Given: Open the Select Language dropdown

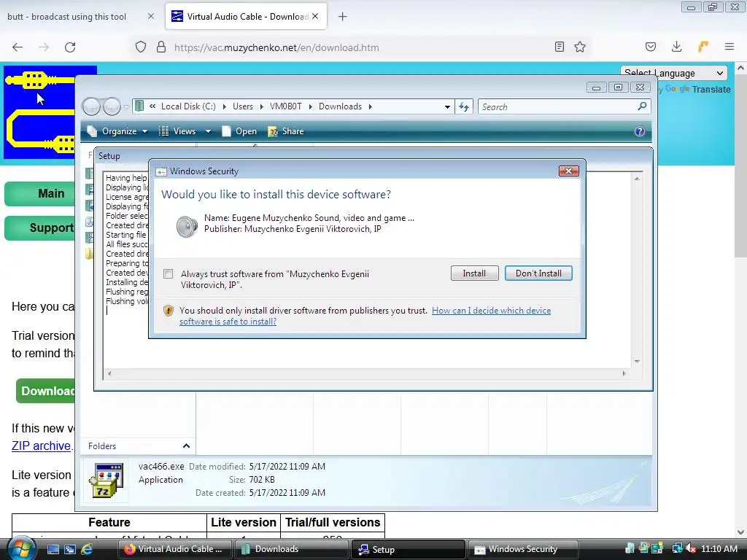Looking at the screenshot, I should pyautogui.click(x=674, y=74).
